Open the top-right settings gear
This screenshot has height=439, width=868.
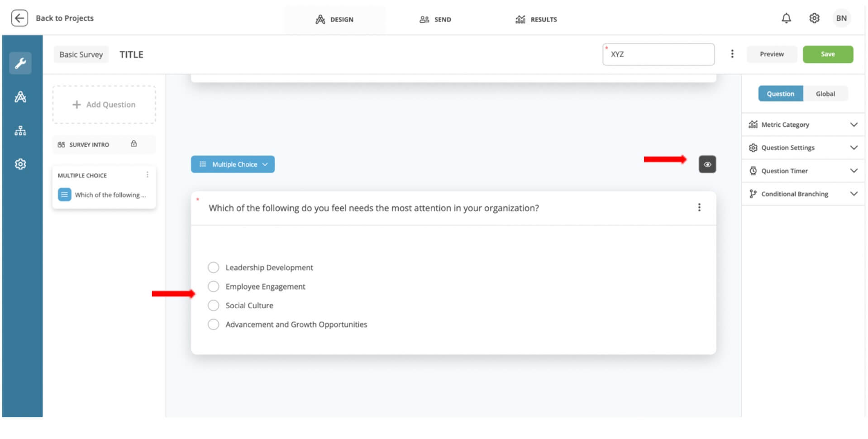click(x=814, y=18)
